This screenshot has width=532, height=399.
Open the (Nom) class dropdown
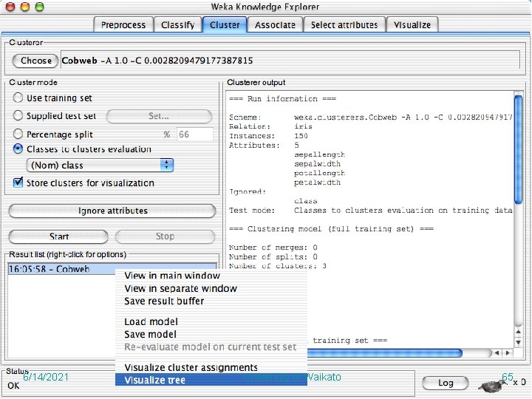[100, 166]
